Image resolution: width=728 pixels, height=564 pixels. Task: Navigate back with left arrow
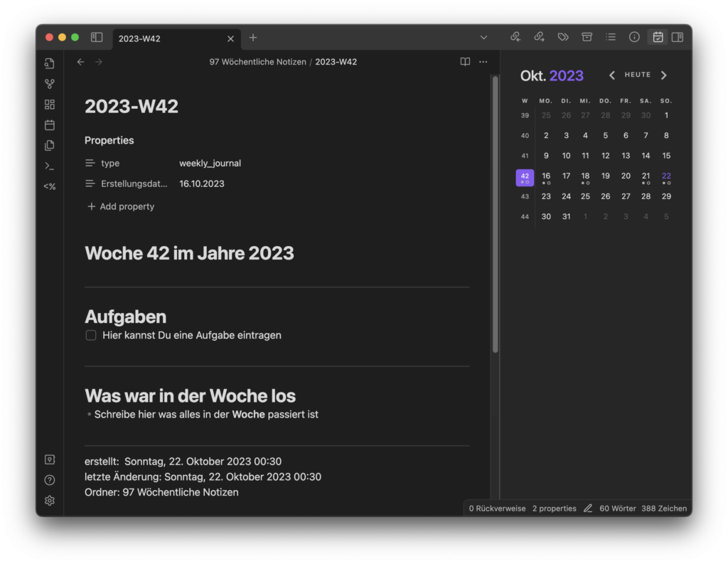81,62
